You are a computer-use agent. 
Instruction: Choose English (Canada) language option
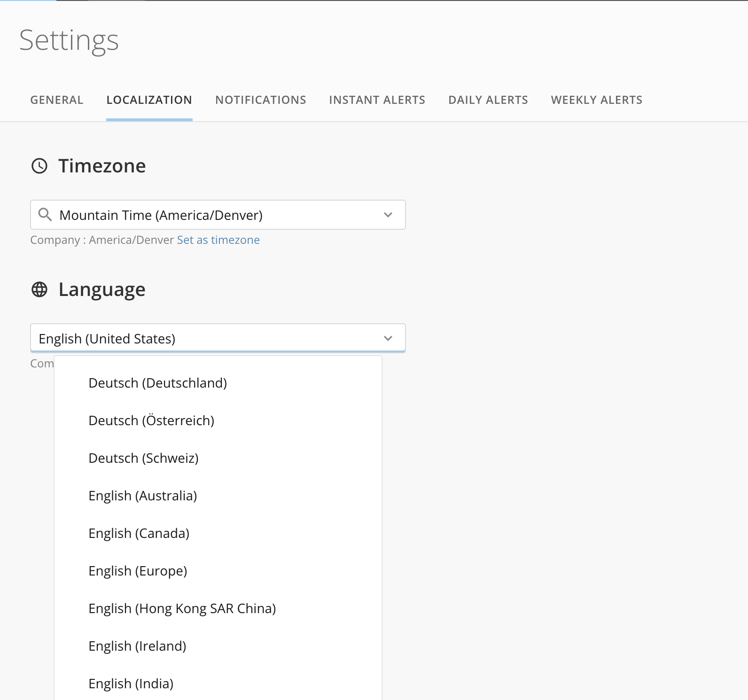(x=139, y=533)
